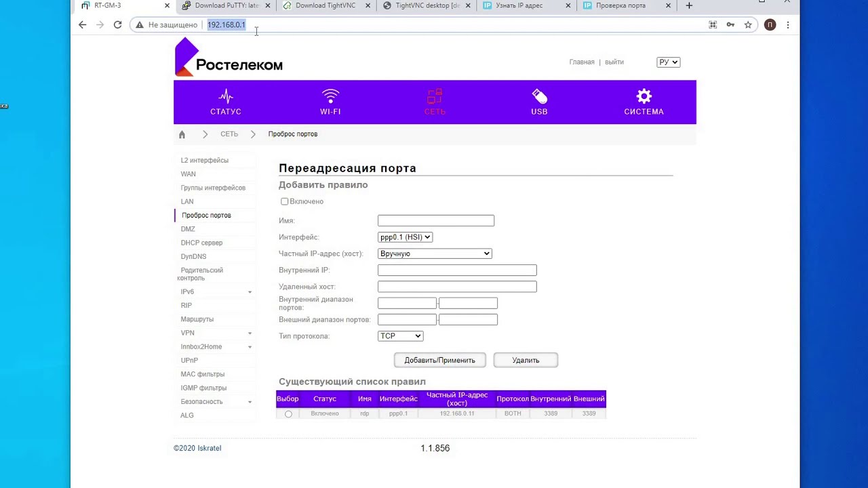Screen dimensions: 868x488
Task: Open DHCP сервер in sidebar
Action: 201,243
